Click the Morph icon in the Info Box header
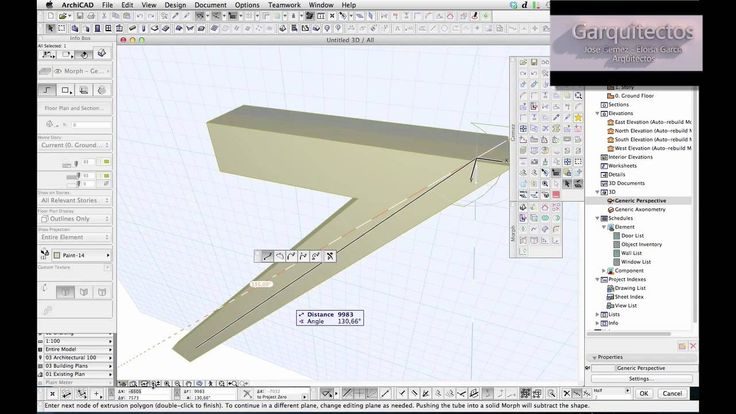The width and height of the screenshot is (736, 414). [x=102, y=54]
